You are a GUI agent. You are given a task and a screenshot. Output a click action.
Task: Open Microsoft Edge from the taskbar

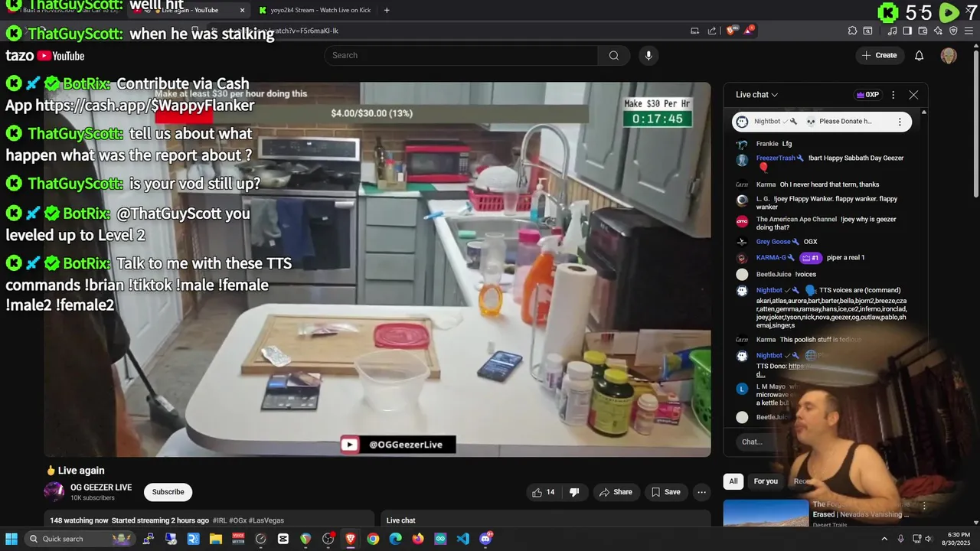[x=395, y=539]
